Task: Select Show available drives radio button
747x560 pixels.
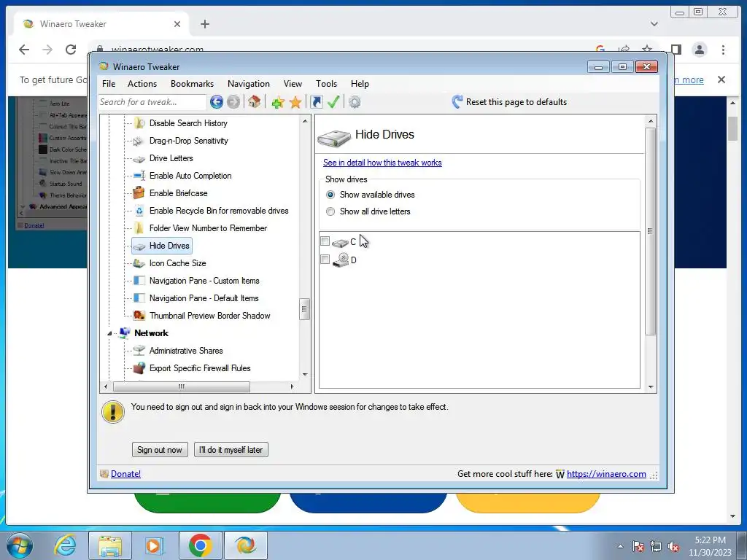Action: pyautogui.click(x=330, y=195)
